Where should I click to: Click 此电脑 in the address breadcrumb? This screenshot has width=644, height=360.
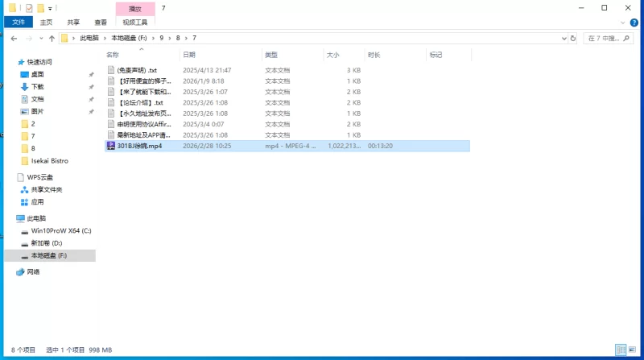tap(89, 38)
